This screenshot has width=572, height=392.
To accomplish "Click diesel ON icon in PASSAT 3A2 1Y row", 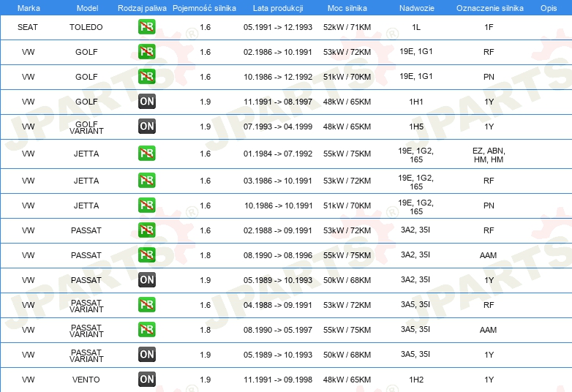I will pyautogui.click(x=146, y=280).
